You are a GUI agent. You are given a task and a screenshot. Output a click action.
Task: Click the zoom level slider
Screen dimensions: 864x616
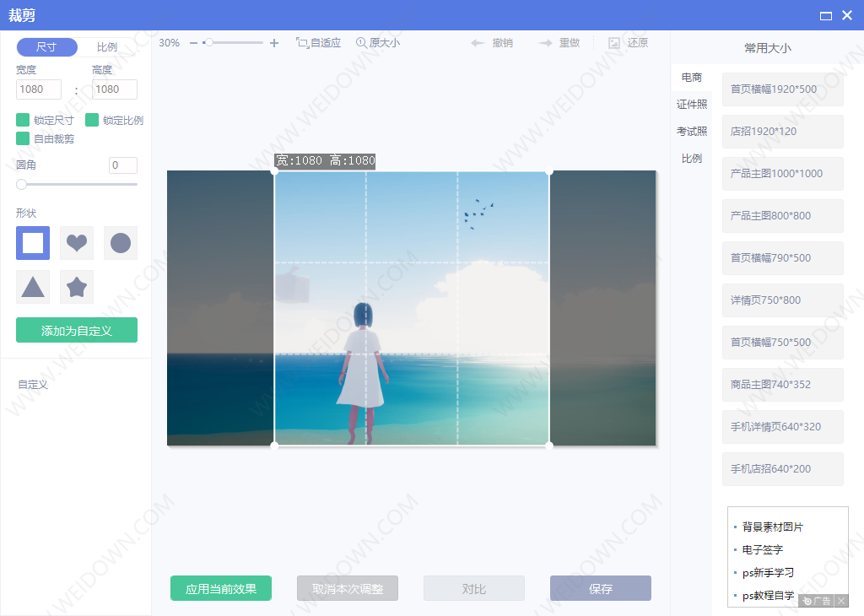[x=234, y=42]
